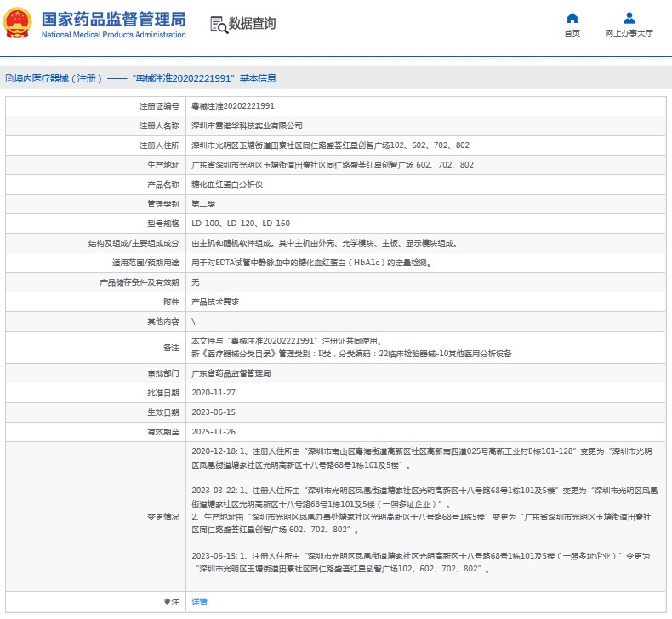Click 国家药品监督管理局 title text
The height and width of the screenshot is (619, 672).
(114, 20)
